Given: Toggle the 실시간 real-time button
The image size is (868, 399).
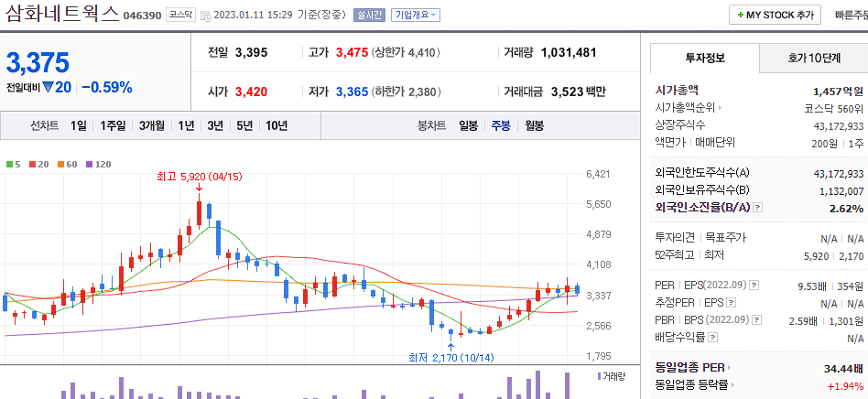Looking at the screenshot, I should coord(369,15).
